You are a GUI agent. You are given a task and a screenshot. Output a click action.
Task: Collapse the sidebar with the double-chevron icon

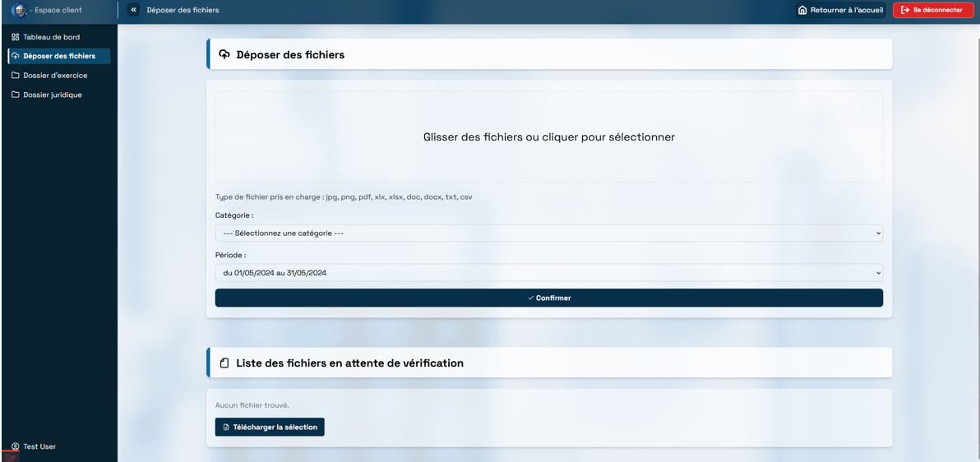click(x=134, y=10)
